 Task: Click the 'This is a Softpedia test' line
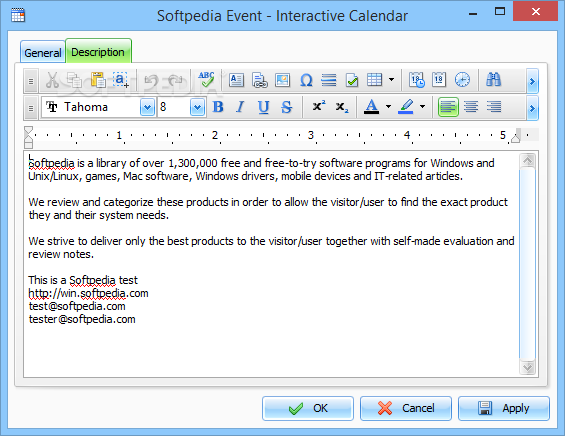83,280
